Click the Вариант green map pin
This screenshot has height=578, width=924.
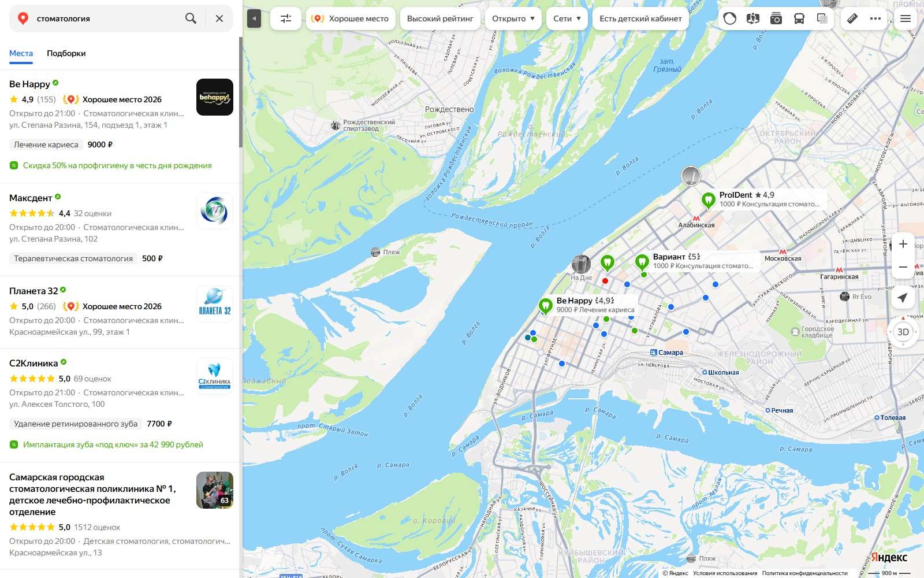tap(642, 262)
